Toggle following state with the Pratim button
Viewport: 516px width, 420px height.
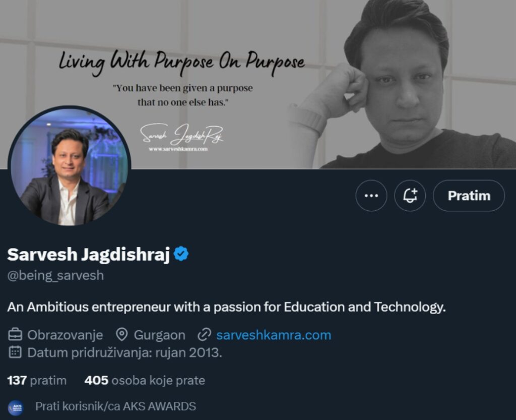[468, 196]
